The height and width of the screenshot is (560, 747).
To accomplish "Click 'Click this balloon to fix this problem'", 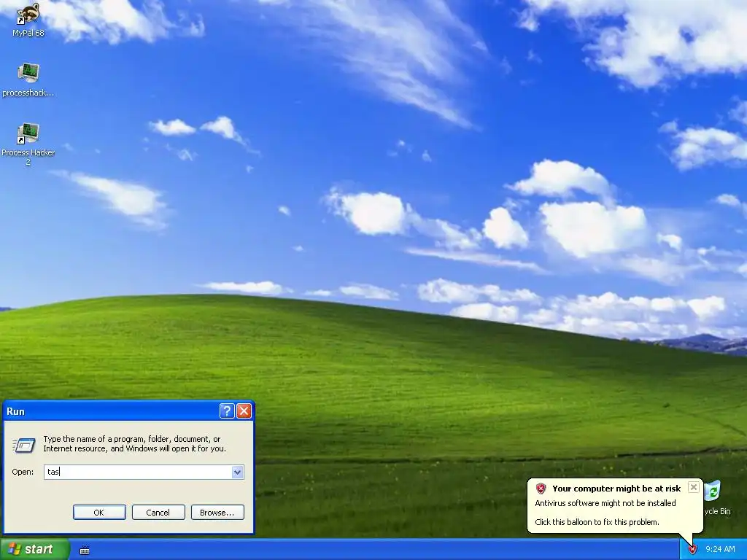I will (x=597, y=522).
